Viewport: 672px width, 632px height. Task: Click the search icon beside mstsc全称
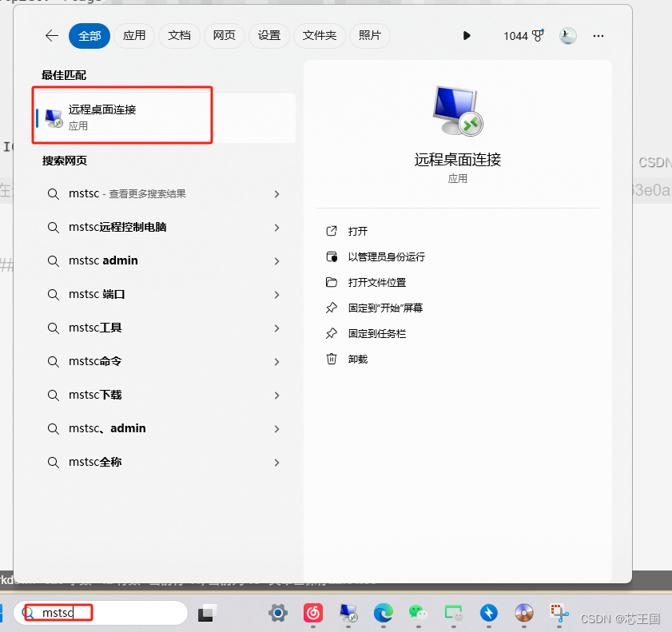coord(54,463)
